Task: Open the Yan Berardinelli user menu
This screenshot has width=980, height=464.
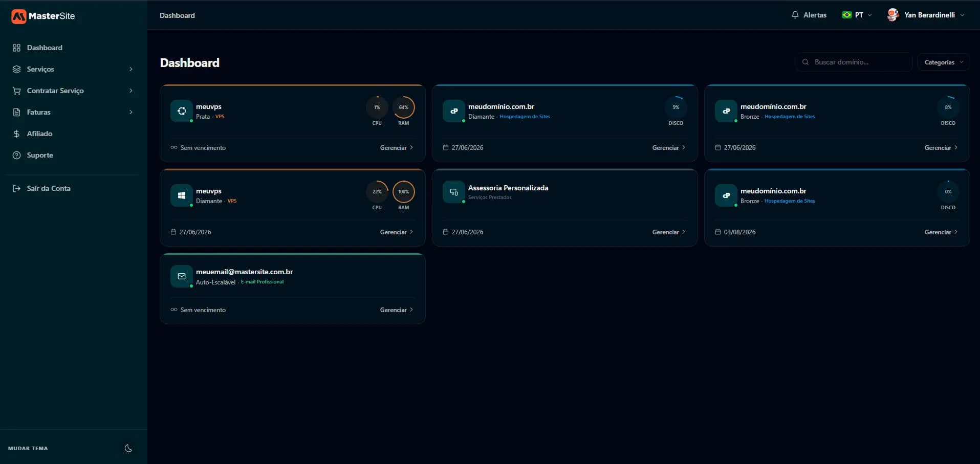Action: [x=926, y=15]
